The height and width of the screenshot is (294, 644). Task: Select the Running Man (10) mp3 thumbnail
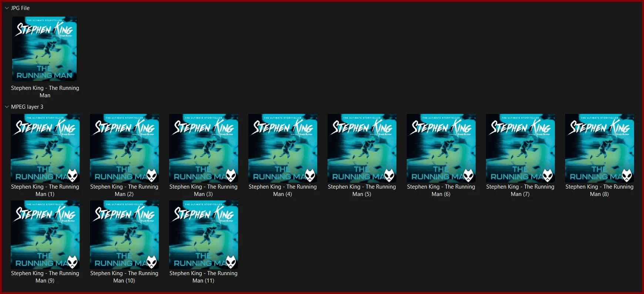pos(124,235)
